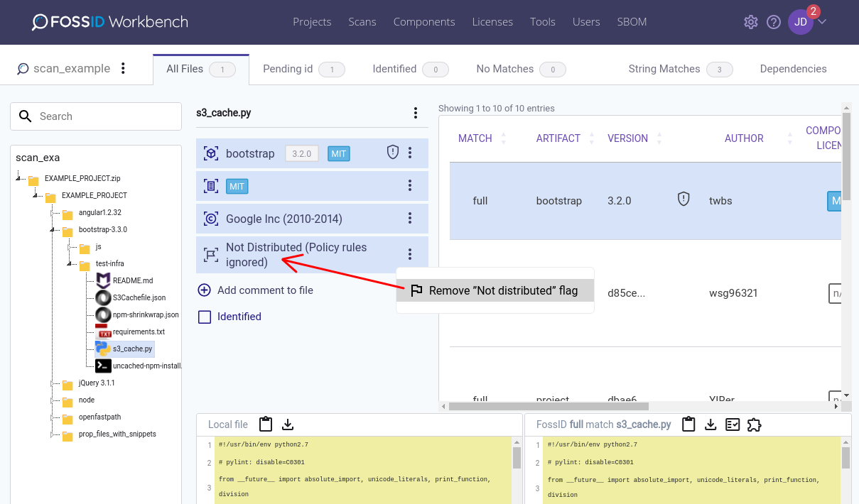Open the Scans menu

(362, 21)
